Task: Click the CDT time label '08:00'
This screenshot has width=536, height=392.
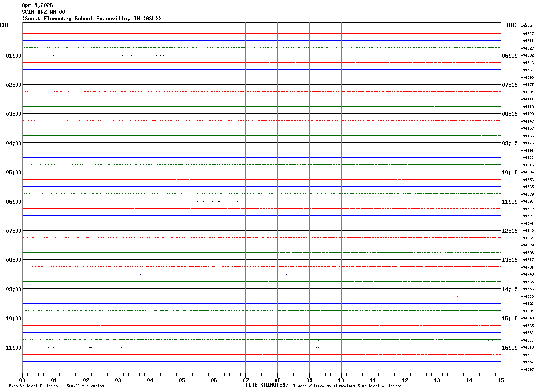Action: pyautogui.click(x=14, y=260)
